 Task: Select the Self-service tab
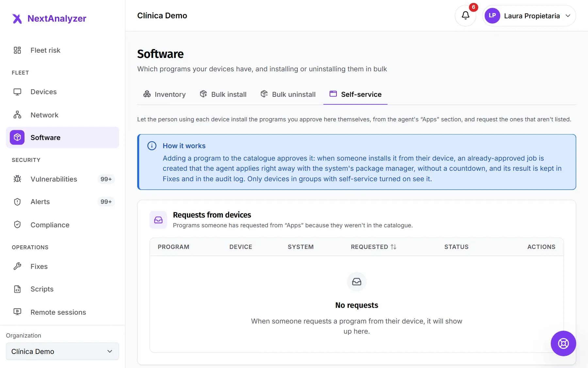click(x=355, y=94)
